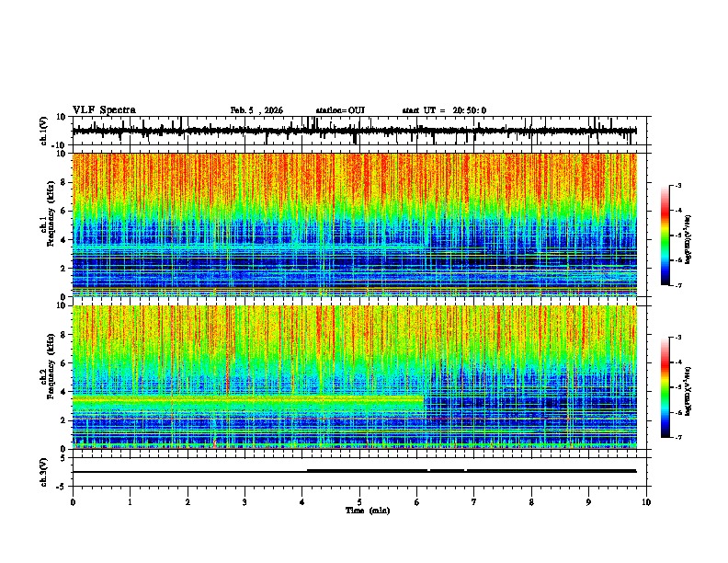Click the time axis tick label "7"
This screenshot has width=728, height=563.
474,502
